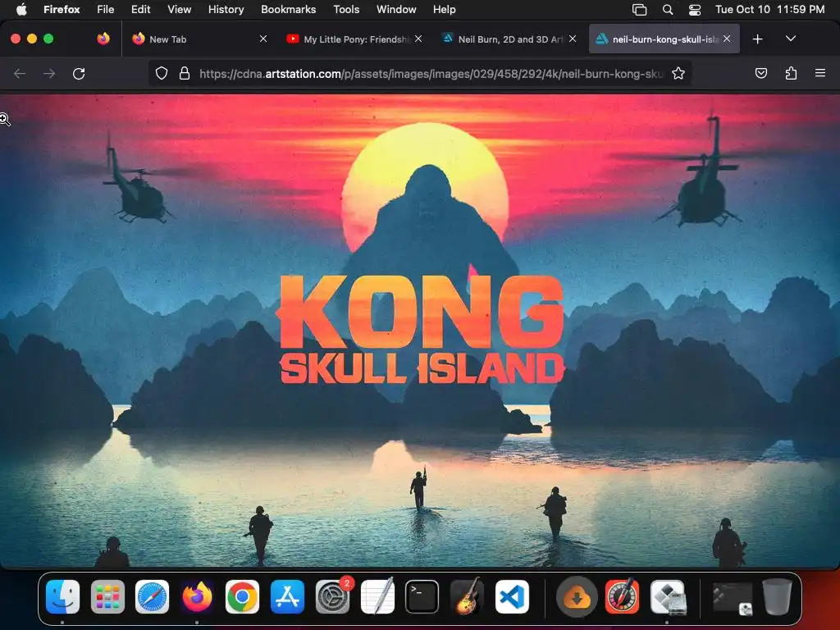
Task: Open the History menu
Action: (x=226, y=9)
